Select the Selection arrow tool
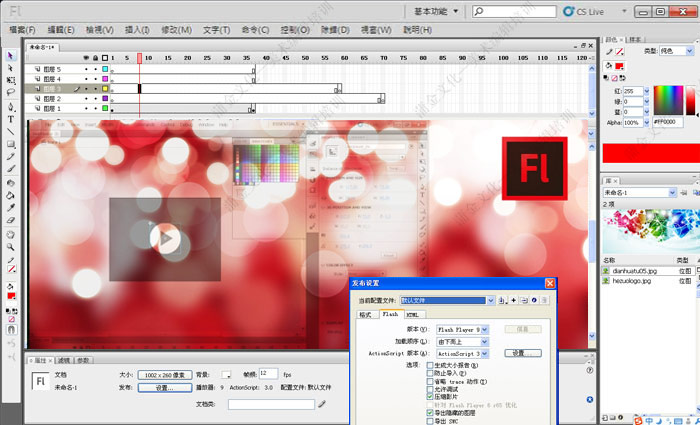 tap(11, 55)
